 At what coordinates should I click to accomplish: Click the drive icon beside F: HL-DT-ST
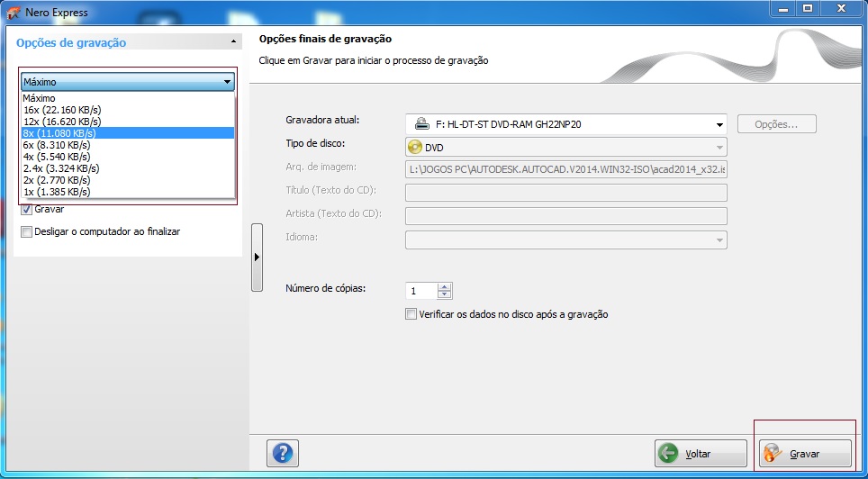pos(422,124)
